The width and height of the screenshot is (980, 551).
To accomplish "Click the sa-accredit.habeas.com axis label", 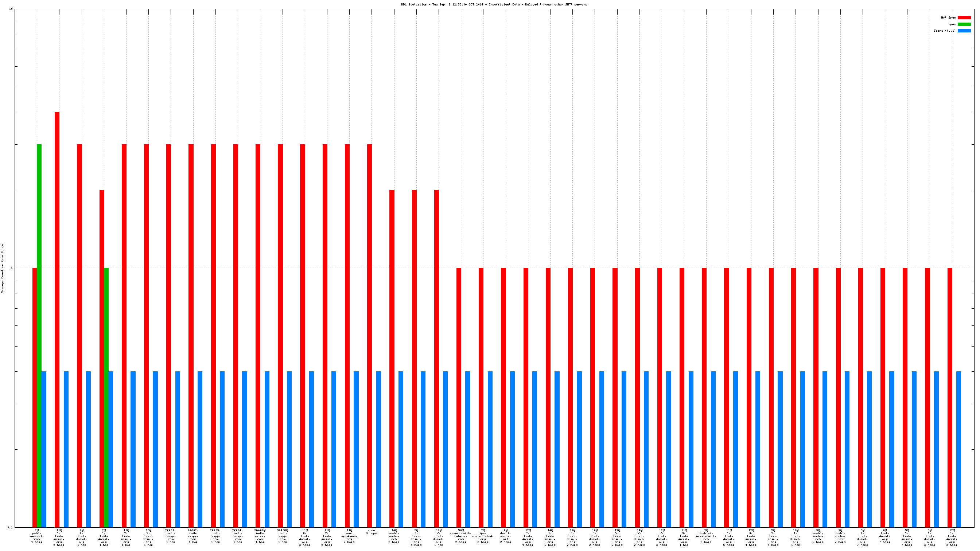I will 460,536.
